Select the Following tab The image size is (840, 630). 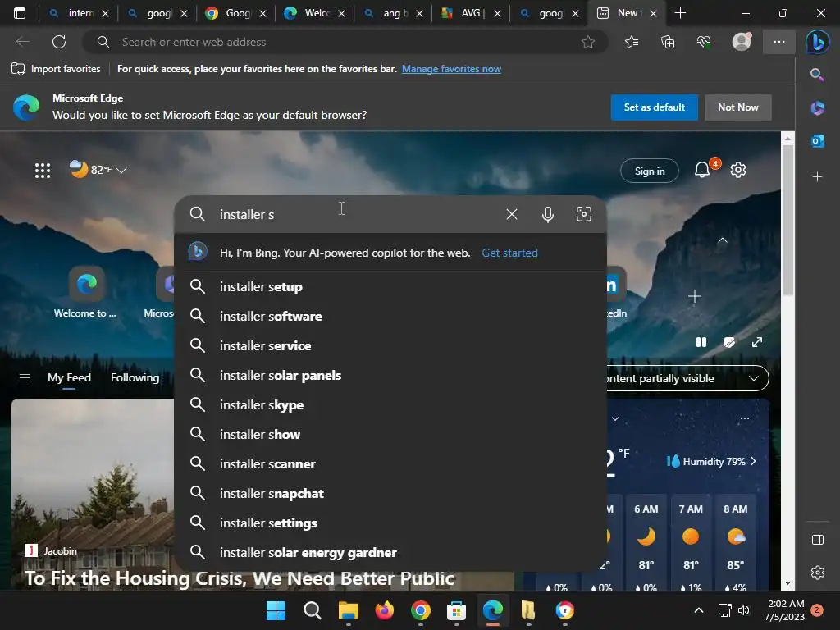tap(135, 377)
